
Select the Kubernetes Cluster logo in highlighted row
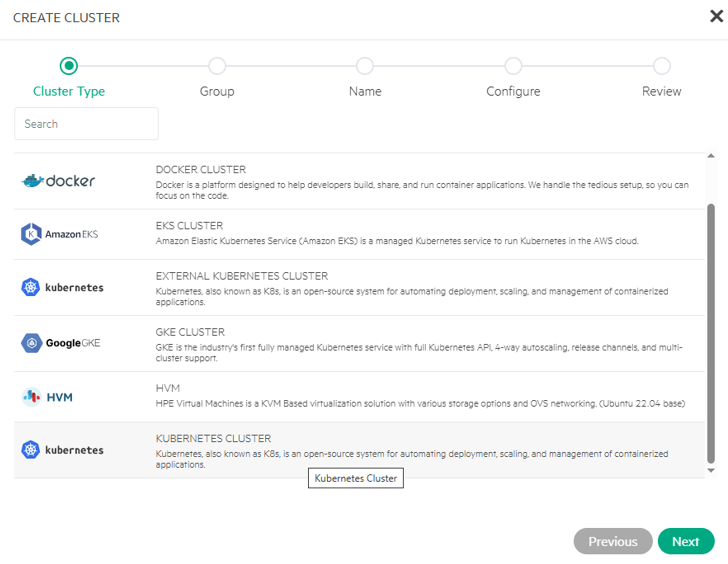[x=63, y=450]
